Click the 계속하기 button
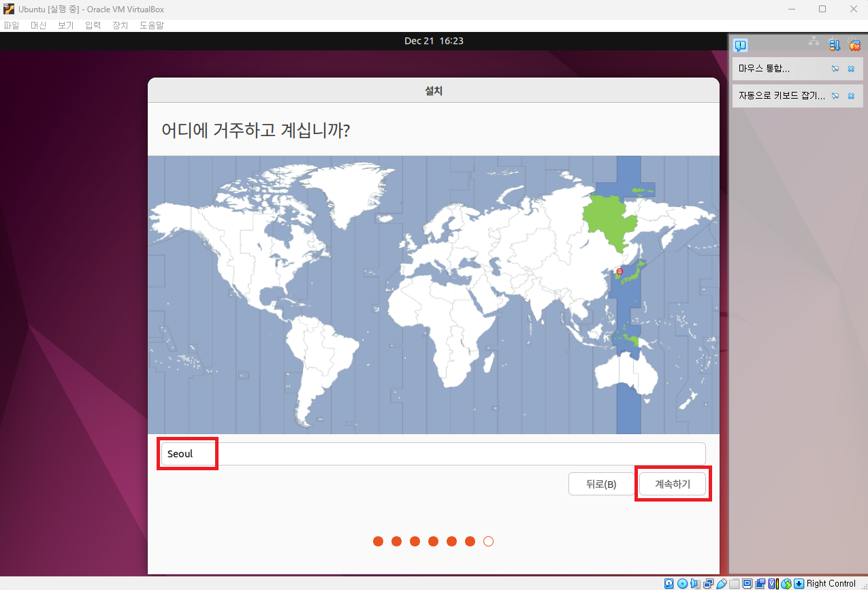 (x=673, y=484)
